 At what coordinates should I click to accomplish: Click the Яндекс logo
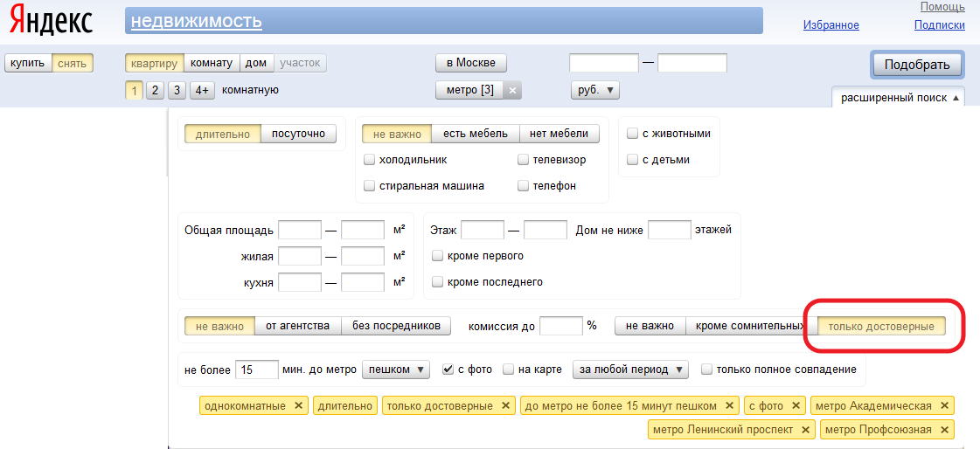pyautogui.click(x=51, y=21)
